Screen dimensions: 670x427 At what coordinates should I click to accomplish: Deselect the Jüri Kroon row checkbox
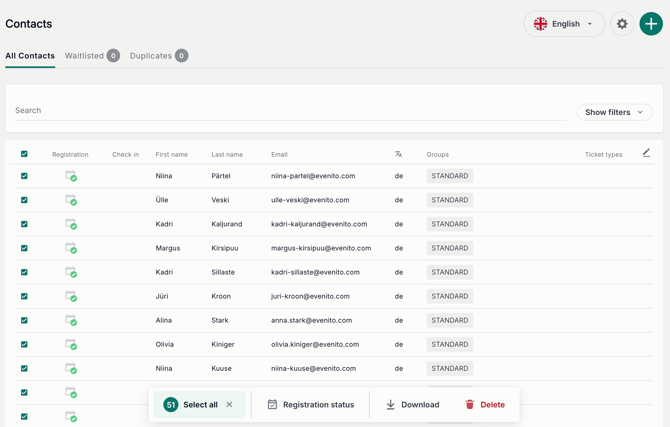24,296
